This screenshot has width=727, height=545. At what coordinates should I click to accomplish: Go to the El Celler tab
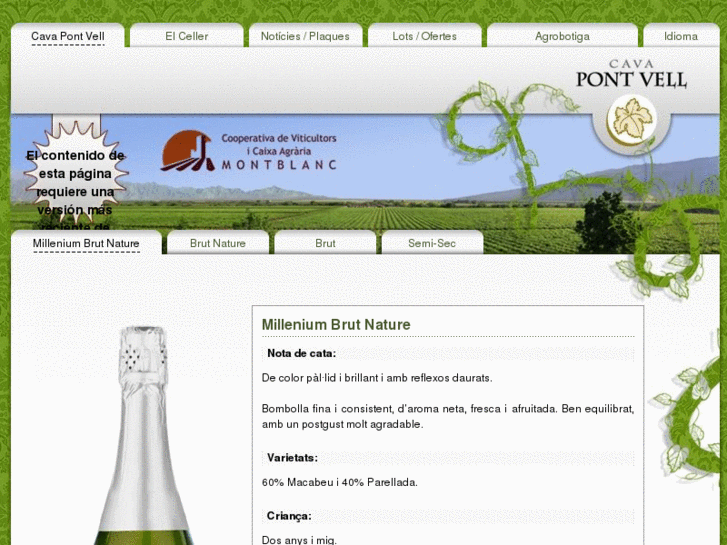[x=186, y=36]
